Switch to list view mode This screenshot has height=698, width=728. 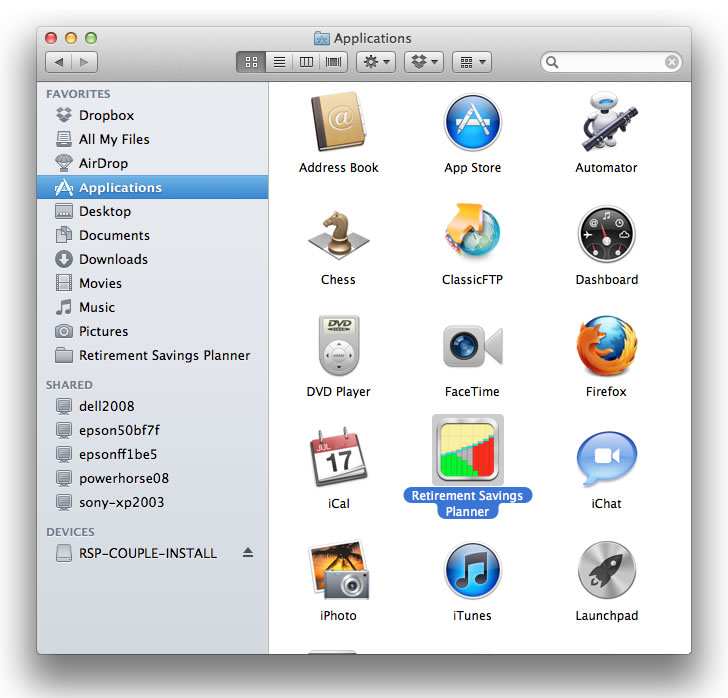point(279,62)
